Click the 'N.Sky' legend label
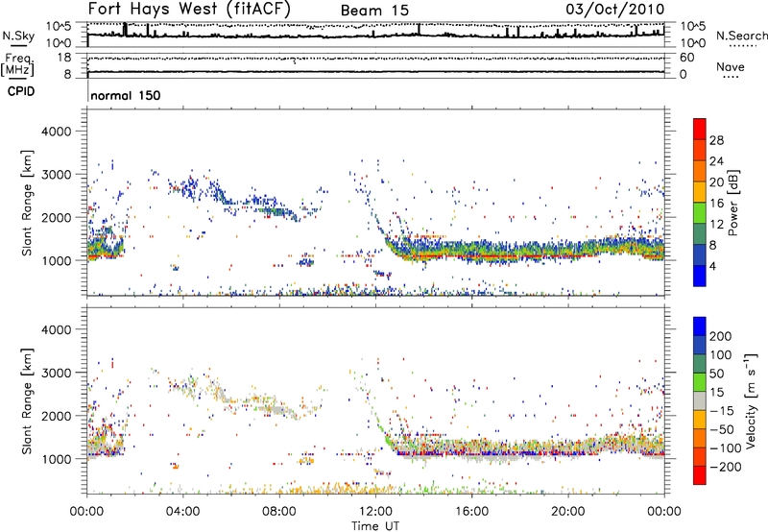The width and height of the screenshot is (768, 532). [18, 36]
